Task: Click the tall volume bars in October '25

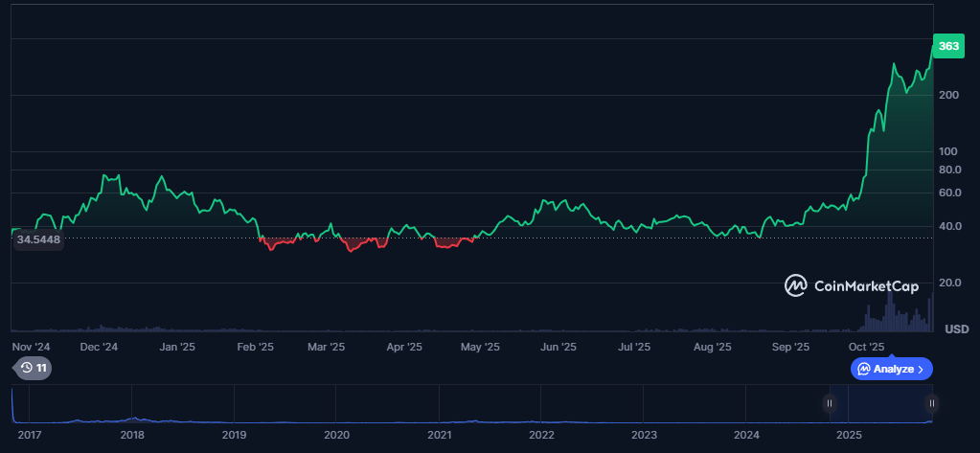Action: coord(889,311)
